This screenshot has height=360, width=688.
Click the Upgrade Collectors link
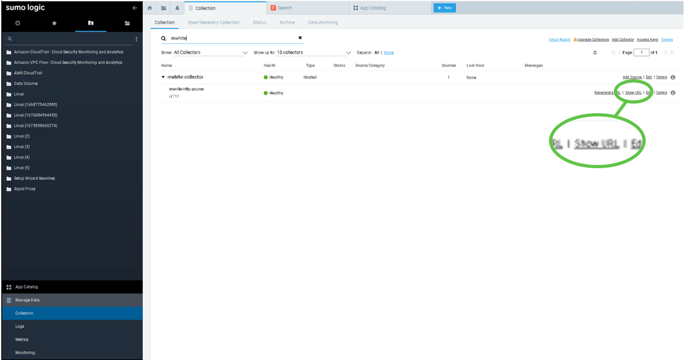tap(591, 40)
